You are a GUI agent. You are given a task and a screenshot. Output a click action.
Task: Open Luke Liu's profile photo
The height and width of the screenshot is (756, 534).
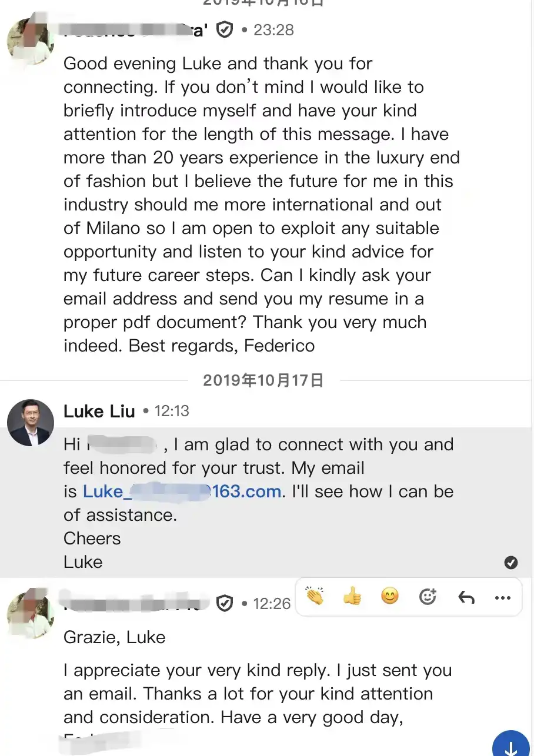pos(31,423)
